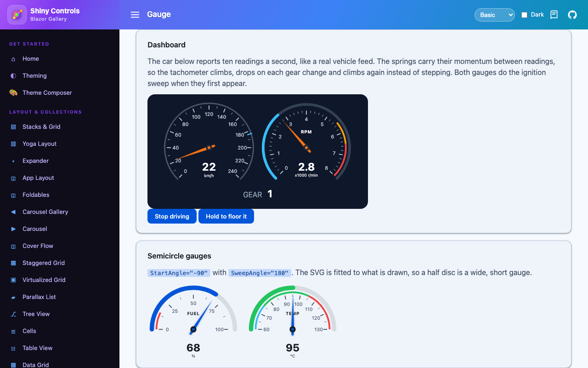Click the Home house icon

coord(13,59)
